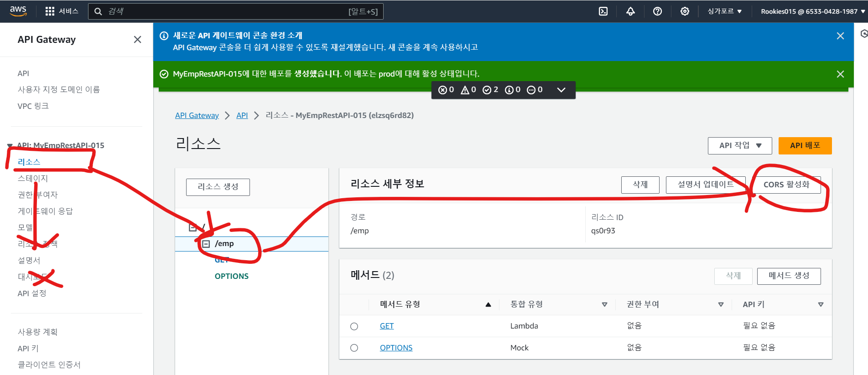Follow the API Gateway breadcrumb link
Screen dimensions: 868x375
tap(197, 115)
